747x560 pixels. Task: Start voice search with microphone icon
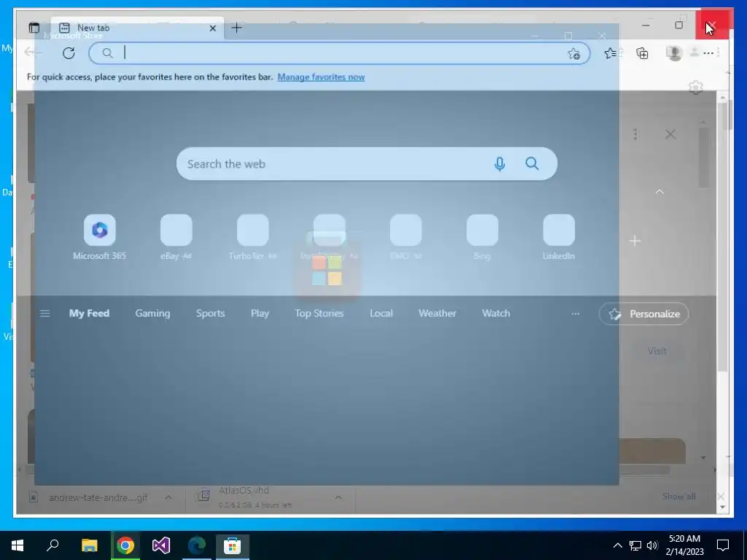point(499,164)
